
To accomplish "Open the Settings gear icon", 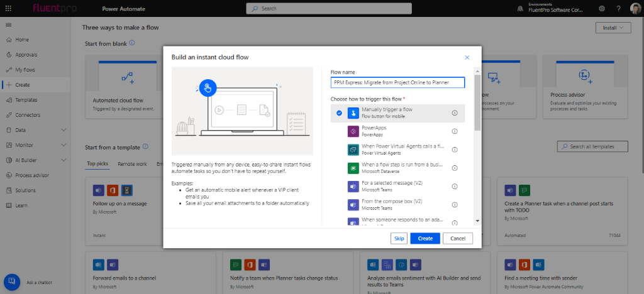I will 602,8.
